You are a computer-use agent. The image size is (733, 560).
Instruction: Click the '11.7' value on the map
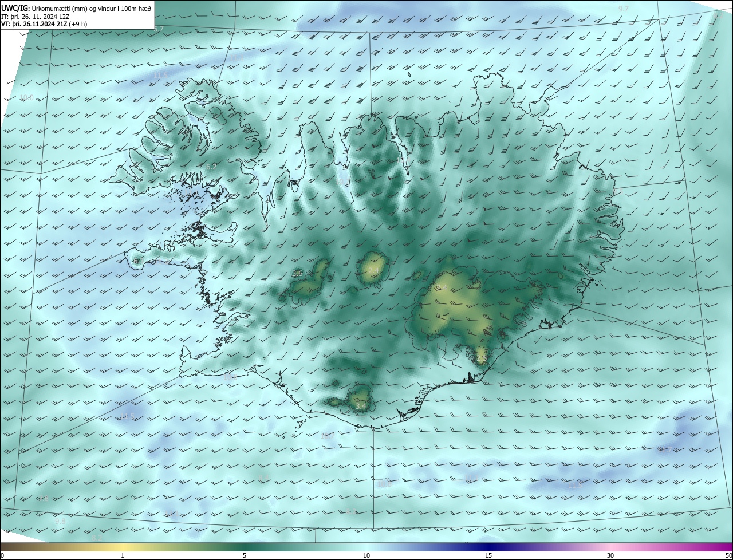point(665,450)
